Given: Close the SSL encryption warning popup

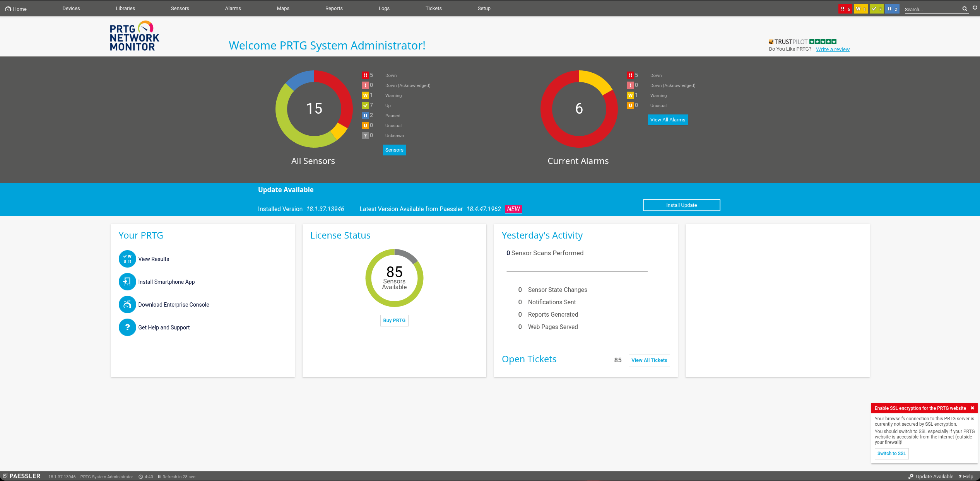Looking at the screenshot, I should [972, 408].
